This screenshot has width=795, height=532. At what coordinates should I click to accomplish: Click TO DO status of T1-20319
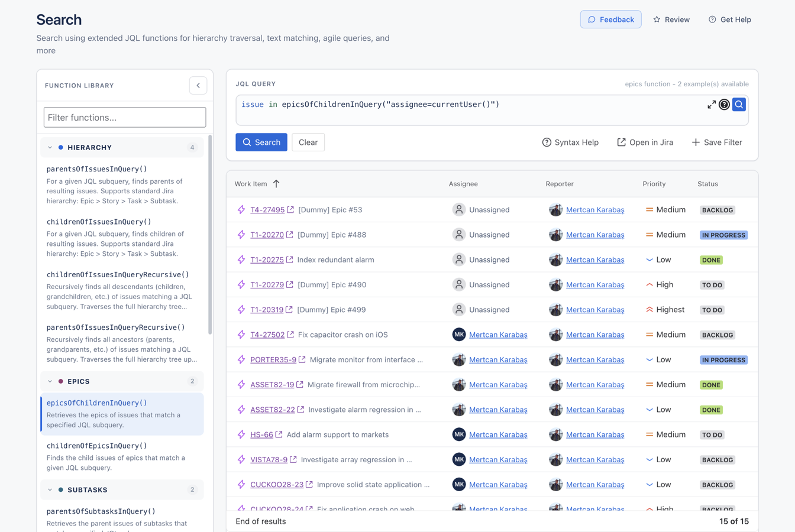[x=712, y=310]
